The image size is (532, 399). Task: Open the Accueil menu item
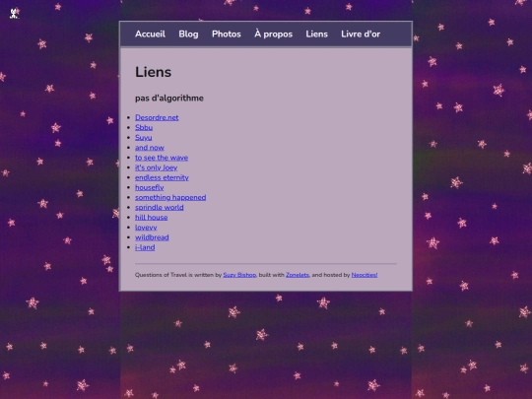(x=150, y=34)
